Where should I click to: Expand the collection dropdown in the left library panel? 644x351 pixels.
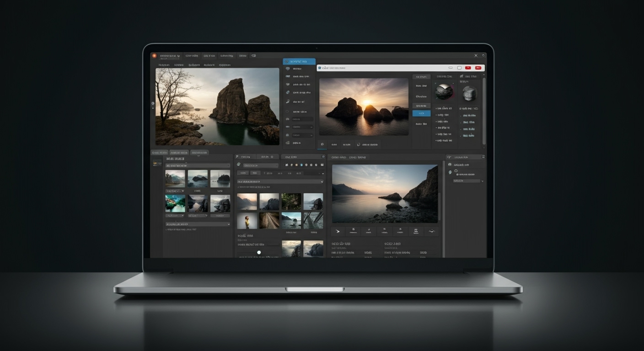(198, 165)
